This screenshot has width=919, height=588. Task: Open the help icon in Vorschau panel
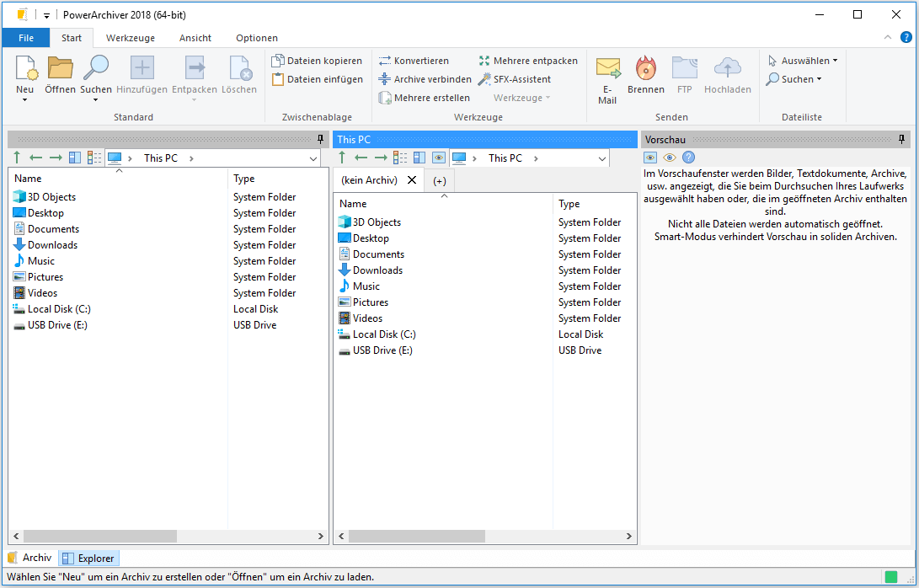(x=688, y=158)
